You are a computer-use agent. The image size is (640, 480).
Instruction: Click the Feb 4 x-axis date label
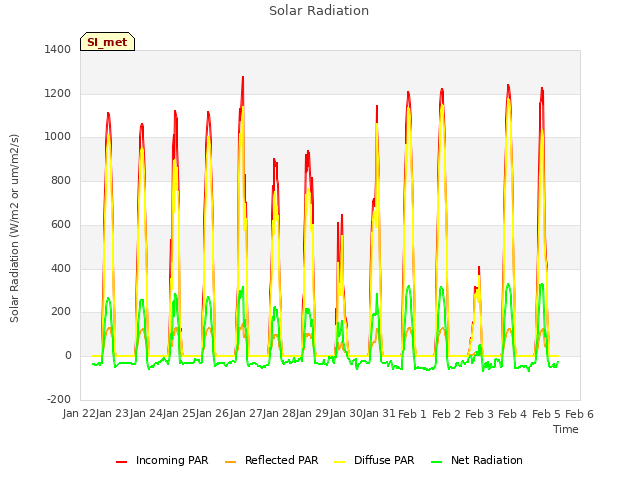(513, 414)
